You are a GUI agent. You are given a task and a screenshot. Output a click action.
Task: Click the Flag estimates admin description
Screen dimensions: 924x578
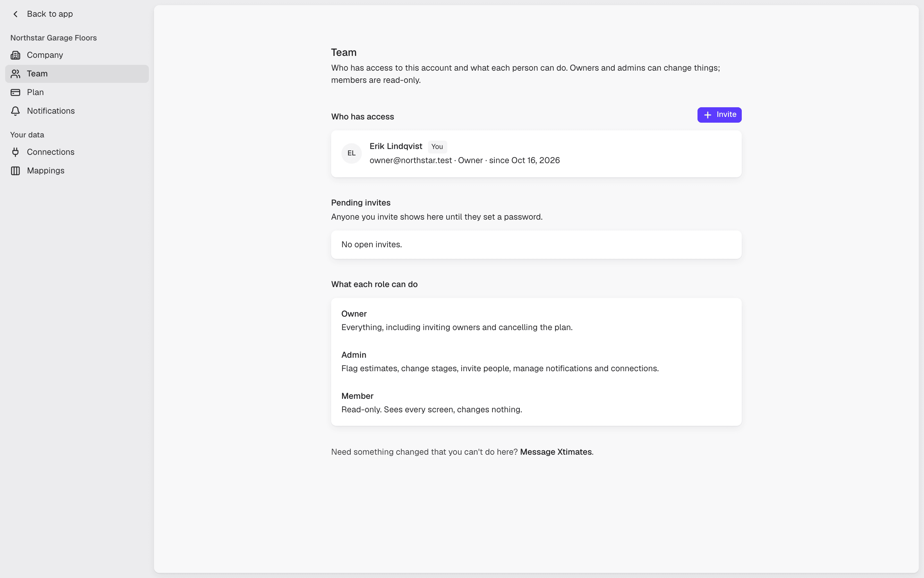coord(500,369)
